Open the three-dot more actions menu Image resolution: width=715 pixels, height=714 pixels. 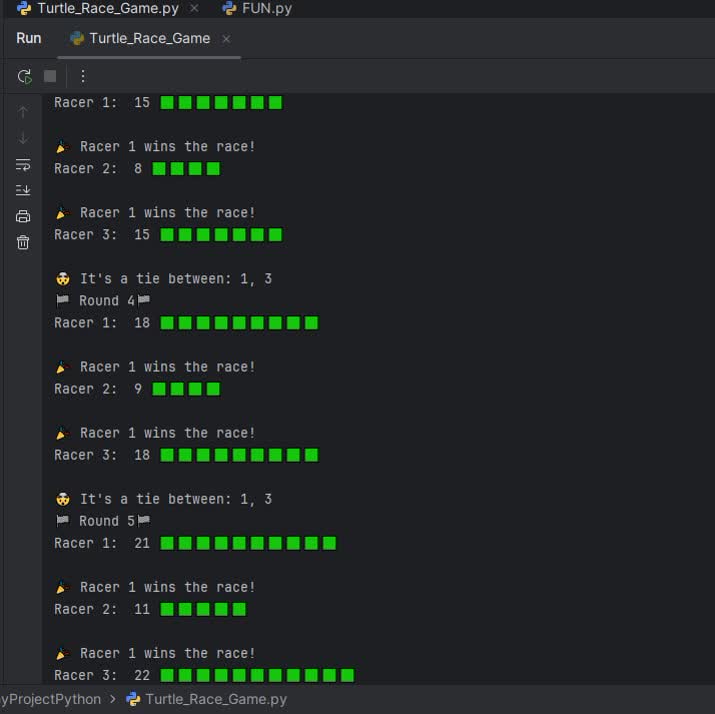point(83,76)
